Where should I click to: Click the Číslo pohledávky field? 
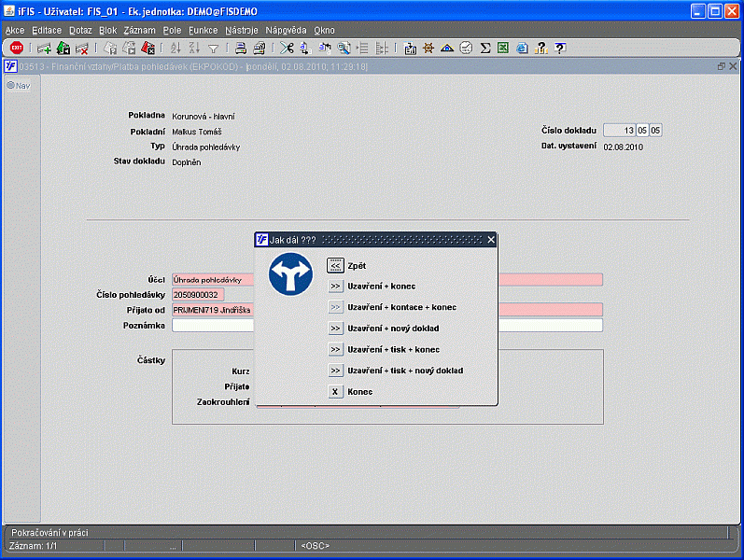198,295
